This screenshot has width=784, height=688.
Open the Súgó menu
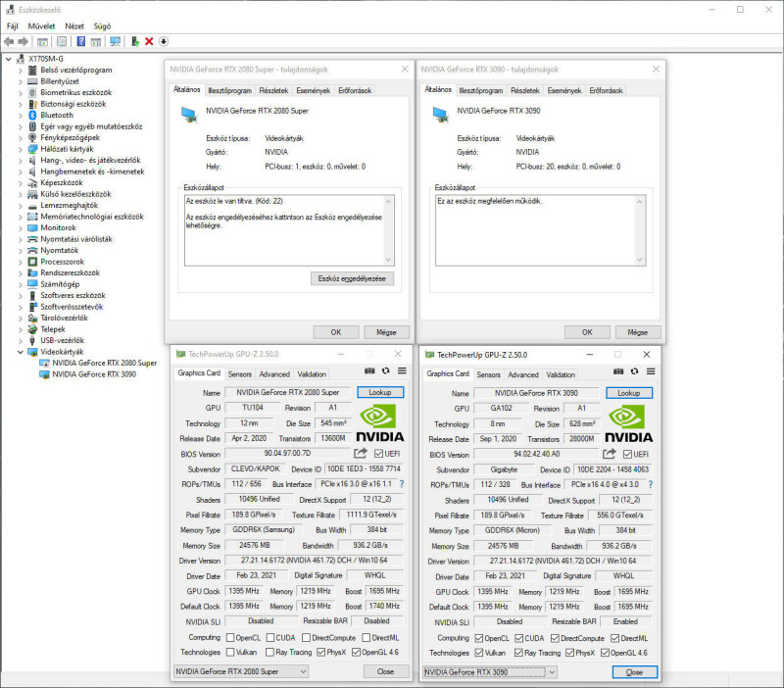(102, 26)
